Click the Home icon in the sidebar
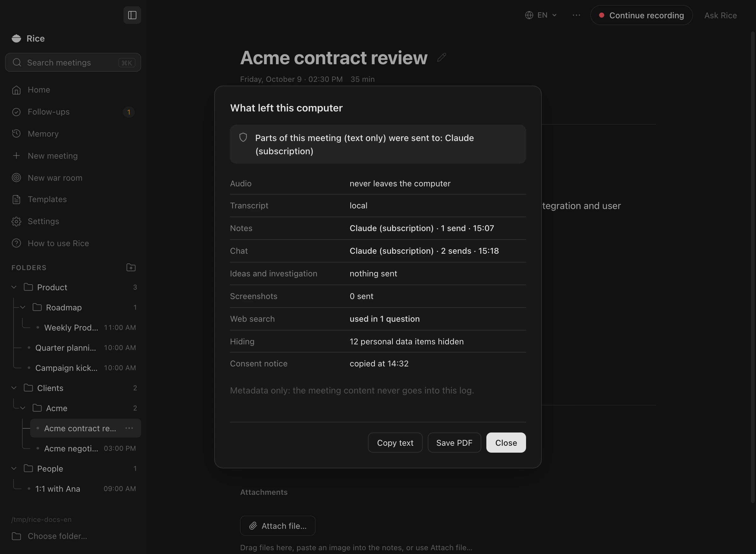756x554 pixels. (x=16, y=90)
